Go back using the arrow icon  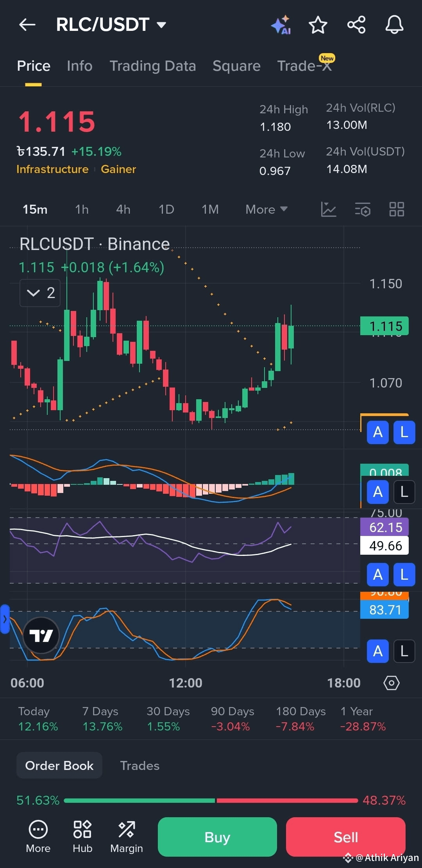point(27,25)
